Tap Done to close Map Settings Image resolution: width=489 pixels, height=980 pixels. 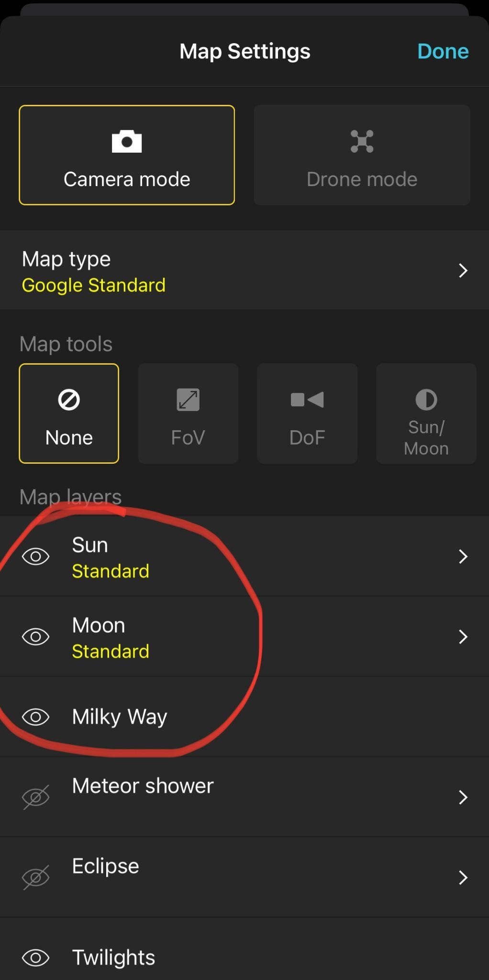click(442, 51)
